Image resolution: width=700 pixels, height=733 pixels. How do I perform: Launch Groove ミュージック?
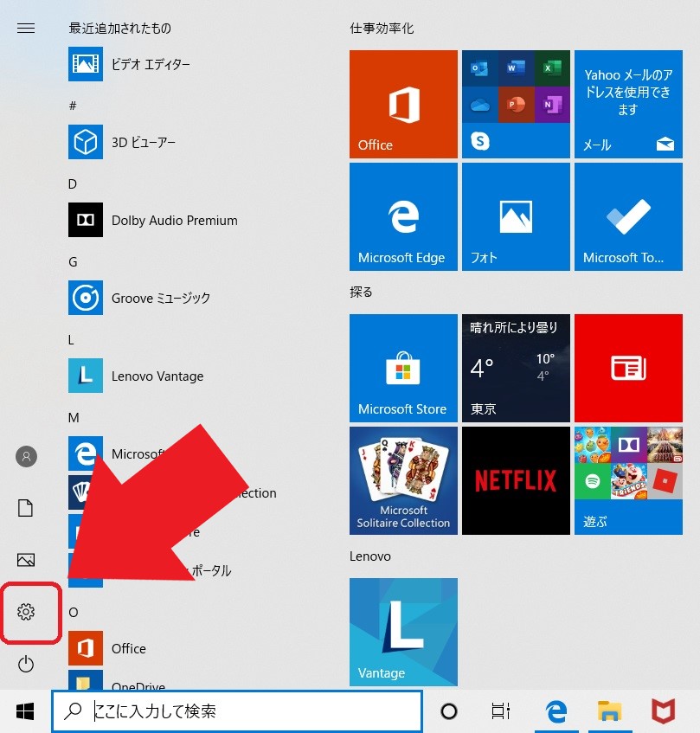tap(139, 298)
